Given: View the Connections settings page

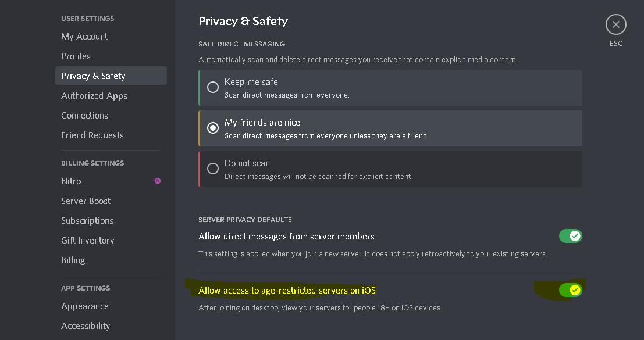Looking at the screenshot, I should click(84, 115).
